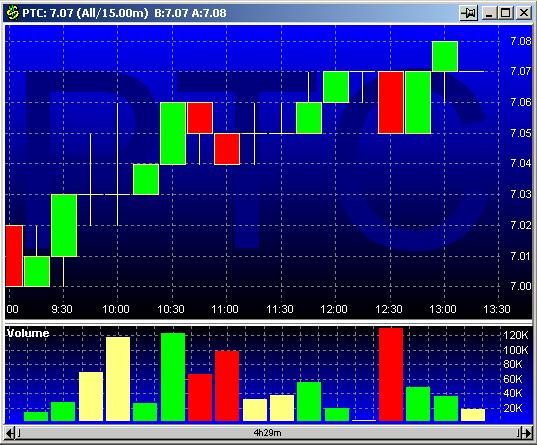Click the PTC chart window icon
The width and height of the screenshot is (537, 445).
tap(13, 13)
